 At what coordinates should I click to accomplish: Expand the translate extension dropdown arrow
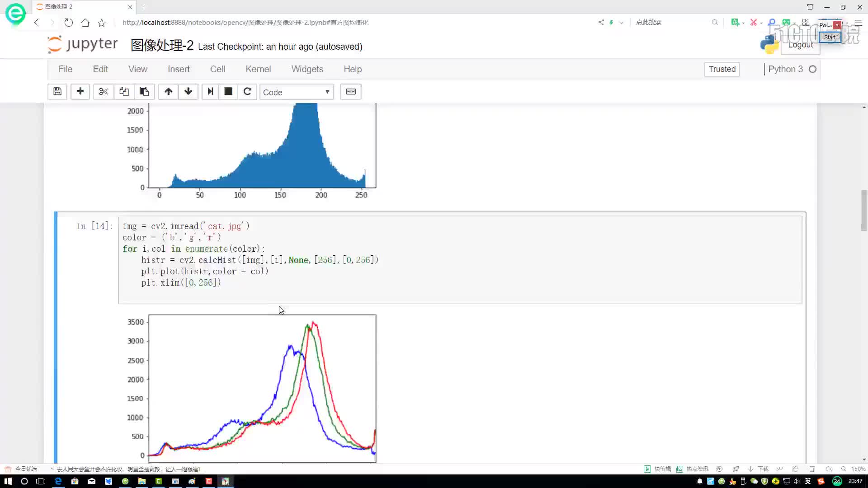(x=743, y=23)
